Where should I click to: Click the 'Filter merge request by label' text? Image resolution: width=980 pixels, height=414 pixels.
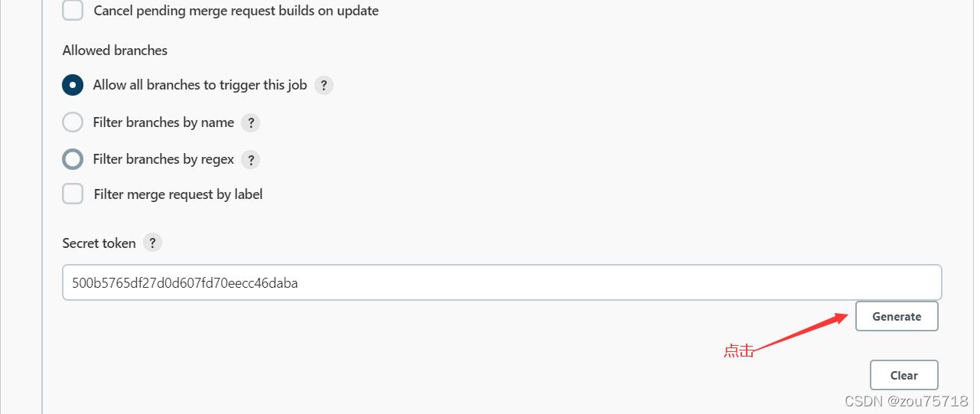click(x=178, y=194)
